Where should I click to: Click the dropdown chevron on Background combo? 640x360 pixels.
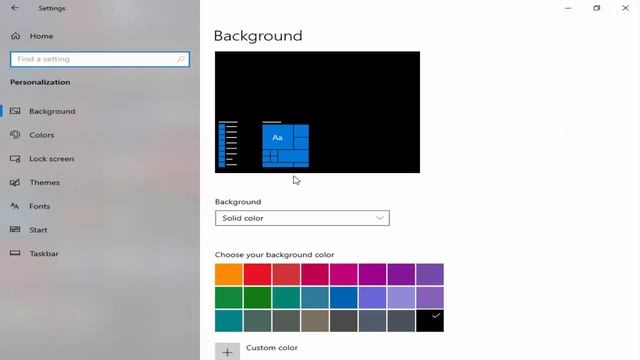coord(380,218)
